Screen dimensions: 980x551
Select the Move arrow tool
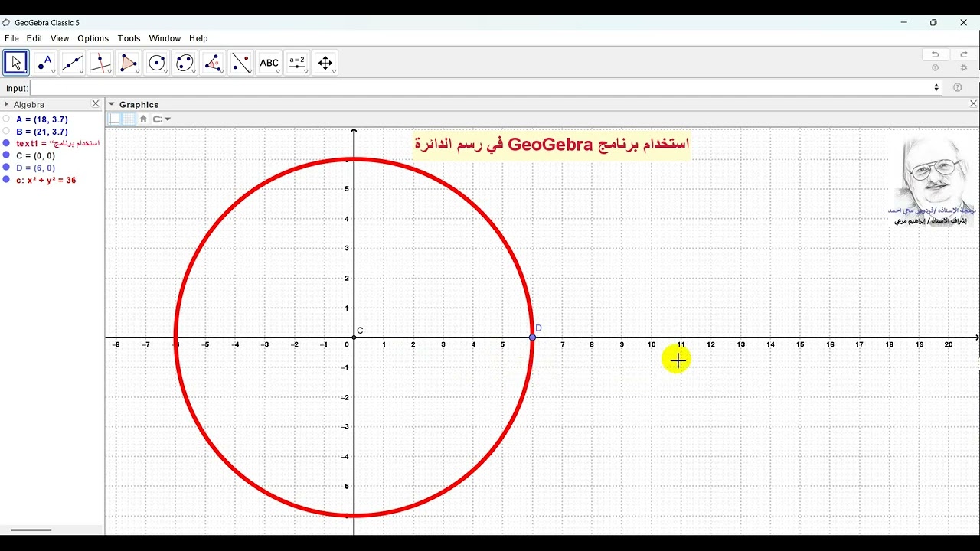tap(16, 63)
